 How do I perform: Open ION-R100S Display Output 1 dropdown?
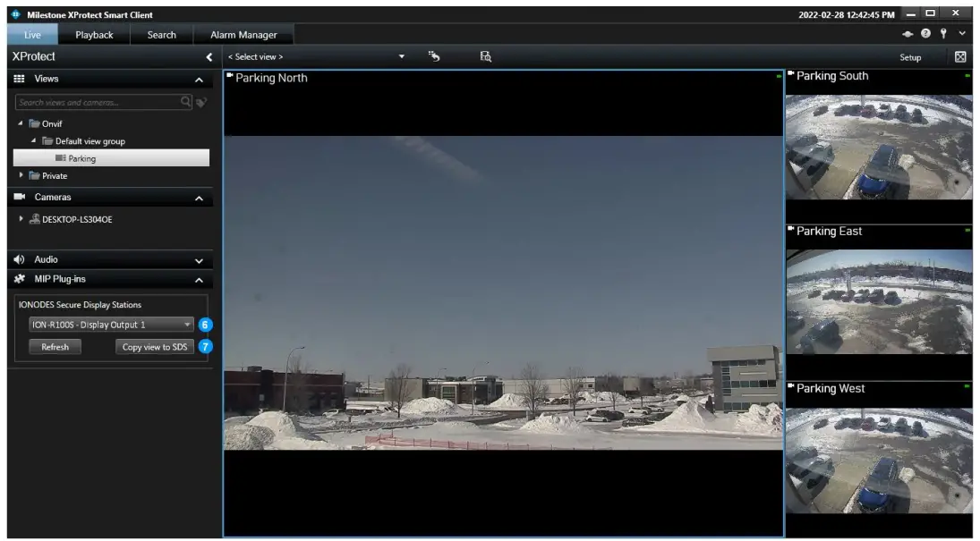111,325
